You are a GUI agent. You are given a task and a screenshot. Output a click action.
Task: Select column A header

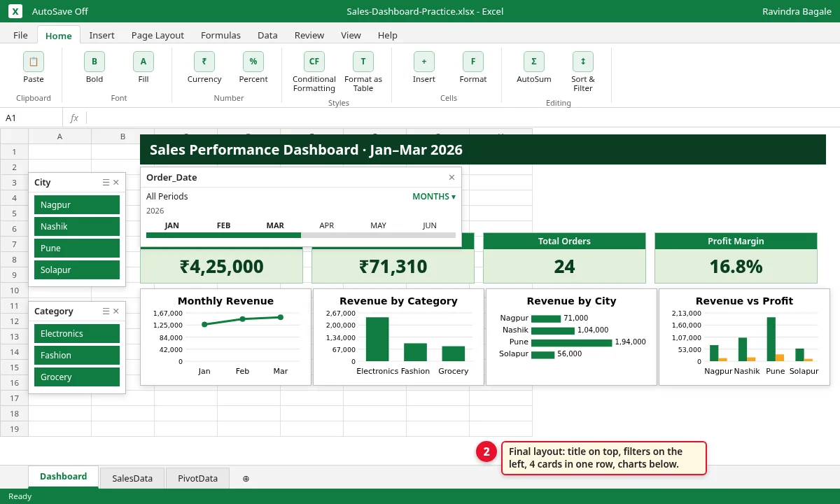coord(59,136)
